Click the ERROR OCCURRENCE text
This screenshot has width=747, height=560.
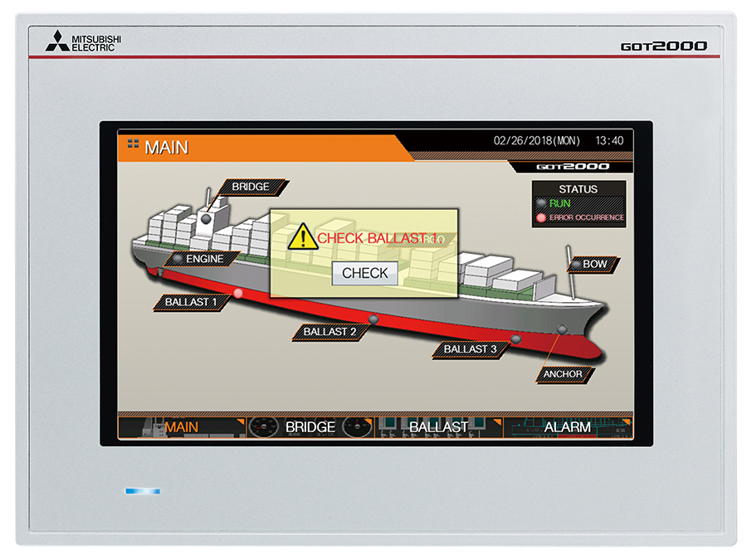click(587, 217)
